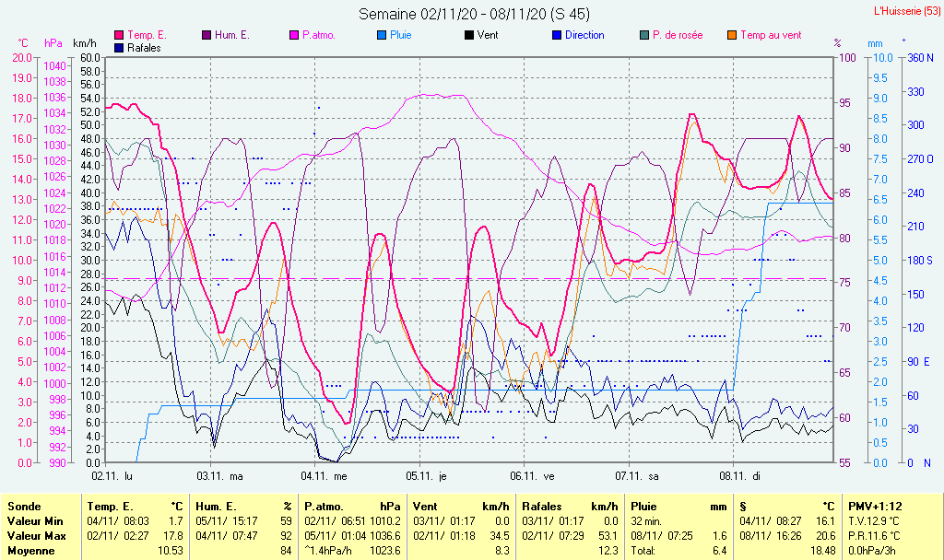
Task: Click the dark blue Rafales legend swatch
Action: [119, 48]
